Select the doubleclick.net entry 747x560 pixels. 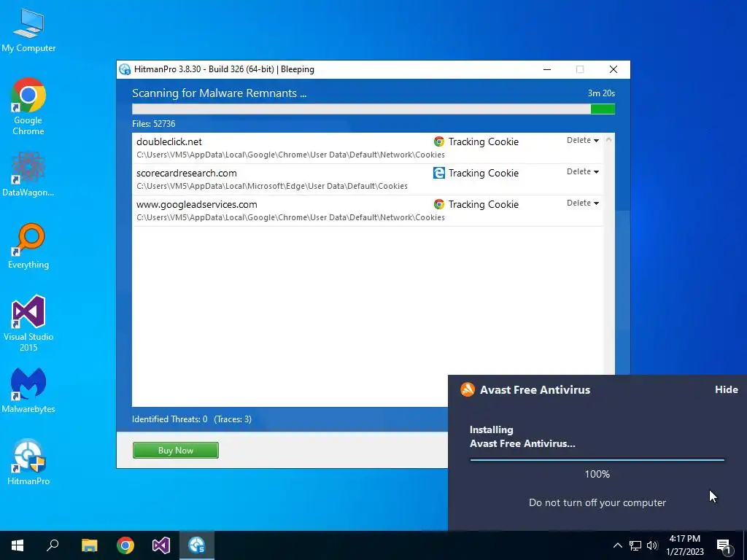coord(368,148)
